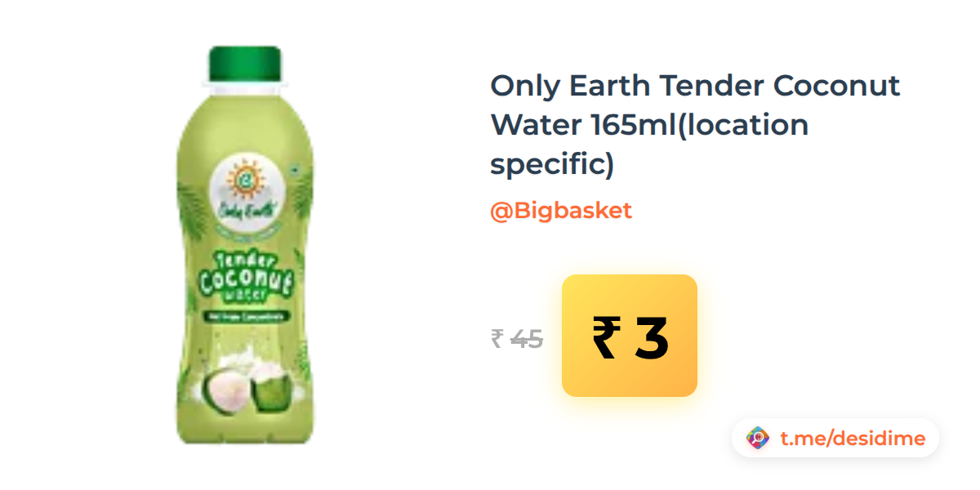The width and height of the screenshot is (980, 490).
Task: Select the Only Earth Tender Coconut title
Action: click(x=695, y=125)
